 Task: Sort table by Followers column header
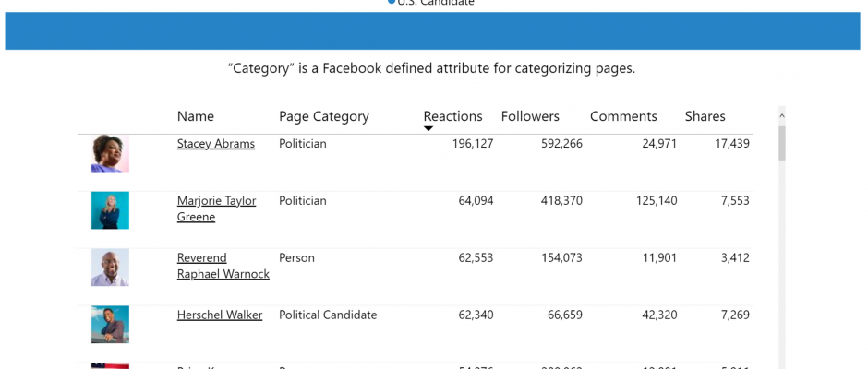530,116
